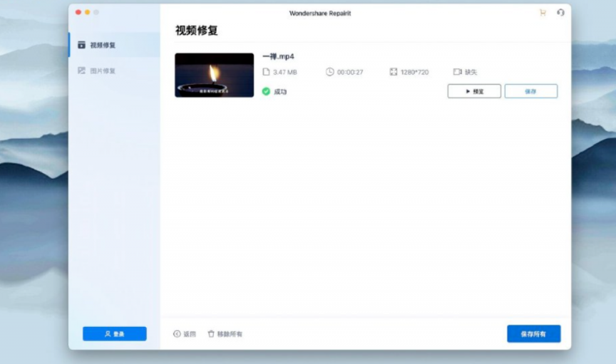This screenshot has width=616, height=364.
Task: Switch to 图片修复 tab in sidebar
Action: pos(102,71)
